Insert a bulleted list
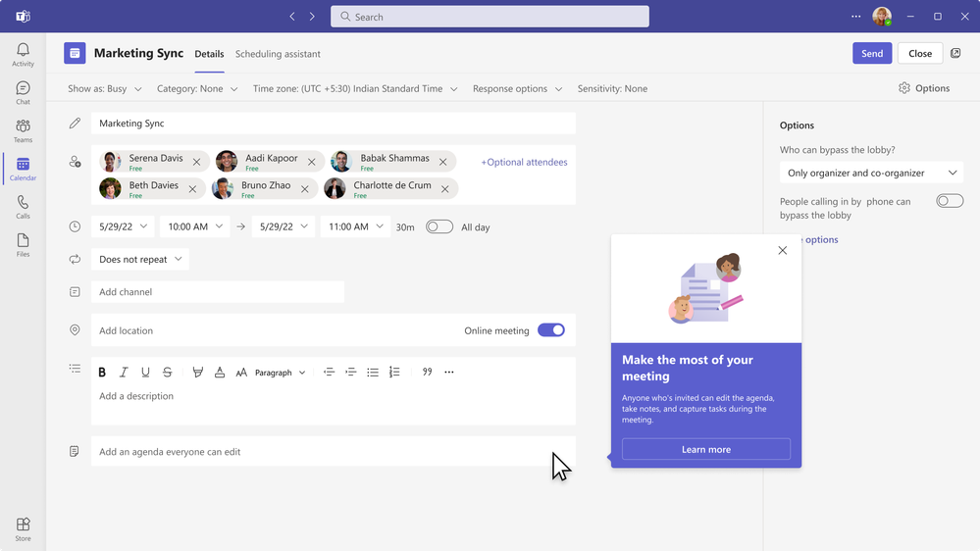The width and height of the screenshot is (980, 551). coord(373,373)
